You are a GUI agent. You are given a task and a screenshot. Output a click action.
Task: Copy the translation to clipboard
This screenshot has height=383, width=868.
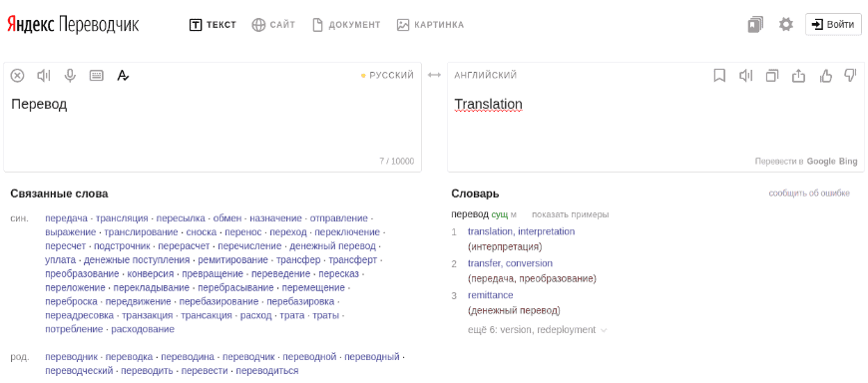point(771,75)
